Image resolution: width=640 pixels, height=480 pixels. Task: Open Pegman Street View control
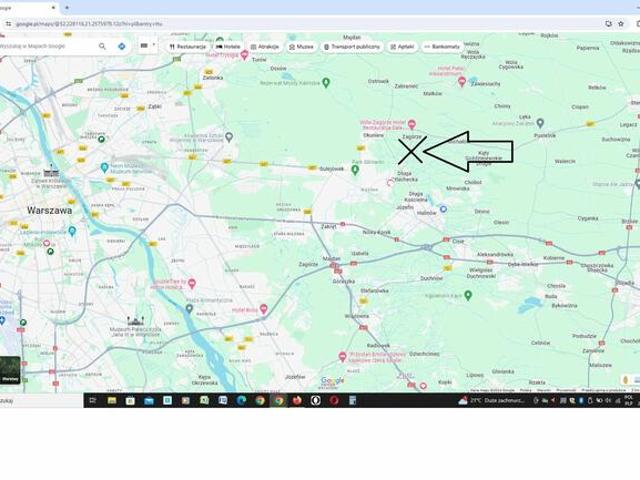[x=626, y=380]
